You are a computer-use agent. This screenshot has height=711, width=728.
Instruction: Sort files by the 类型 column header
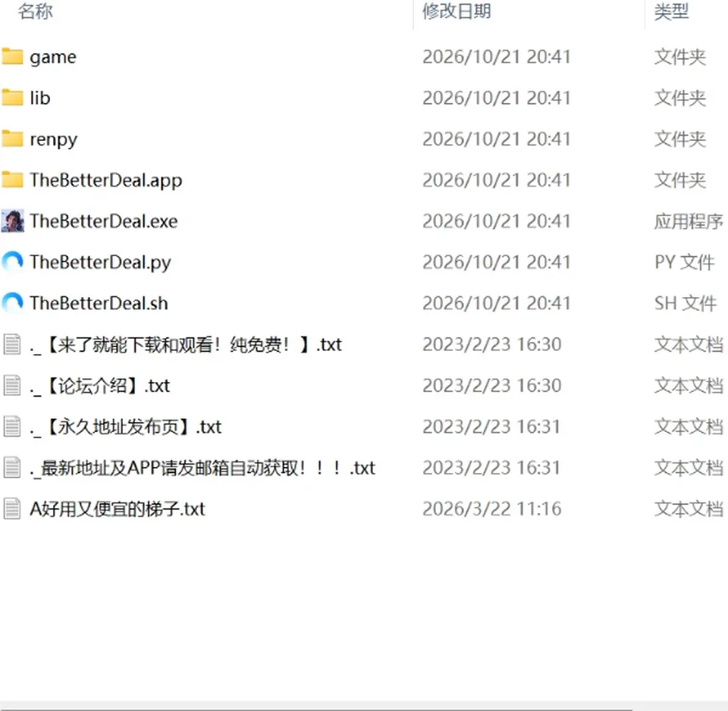tap(671, 11)
